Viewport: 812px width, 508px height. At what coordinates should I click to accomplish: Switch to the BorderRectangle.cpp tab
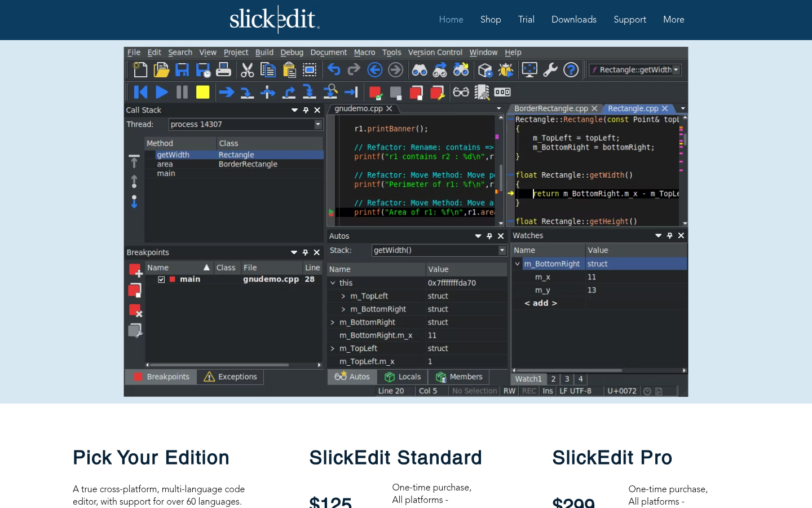pos(551,108)
